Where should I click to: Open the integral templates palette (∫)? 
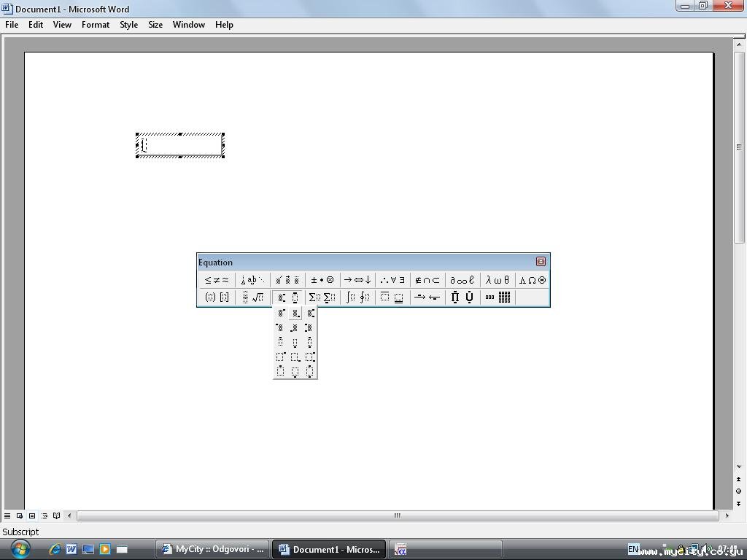point(357,297)
